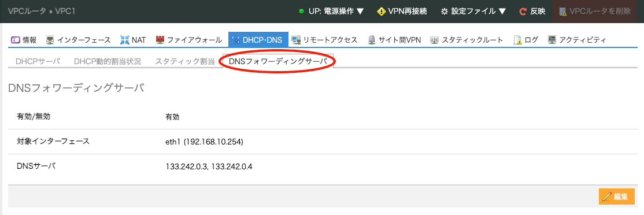Click the インターフェース monitor icon
The image size is (644, 215).
tap(50, 40)
